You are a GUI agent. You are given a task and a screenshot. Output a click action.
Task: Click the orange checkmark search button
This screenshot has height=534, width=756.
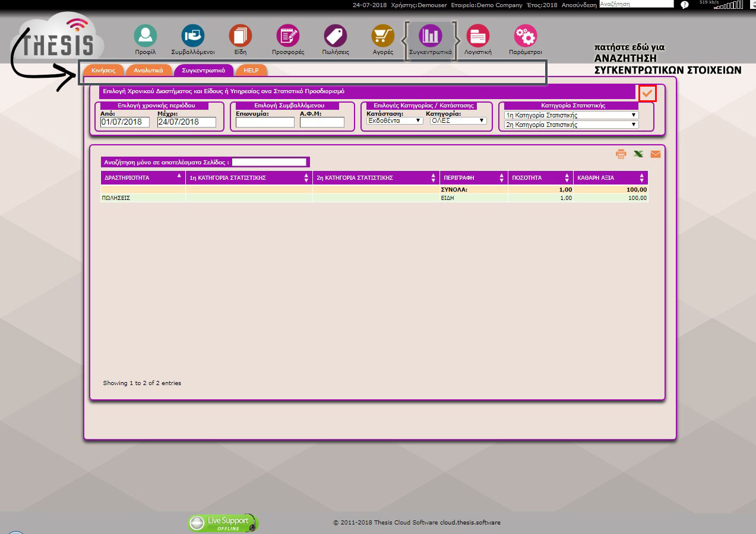point(647,93)
